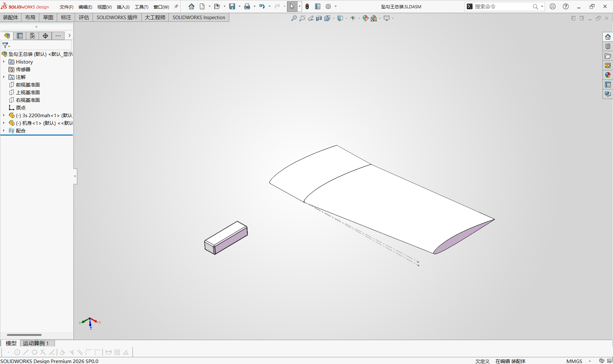Switch to the PropertyManager tab
This screenshot has height=364, width=613.
click(x=20, y=36)
